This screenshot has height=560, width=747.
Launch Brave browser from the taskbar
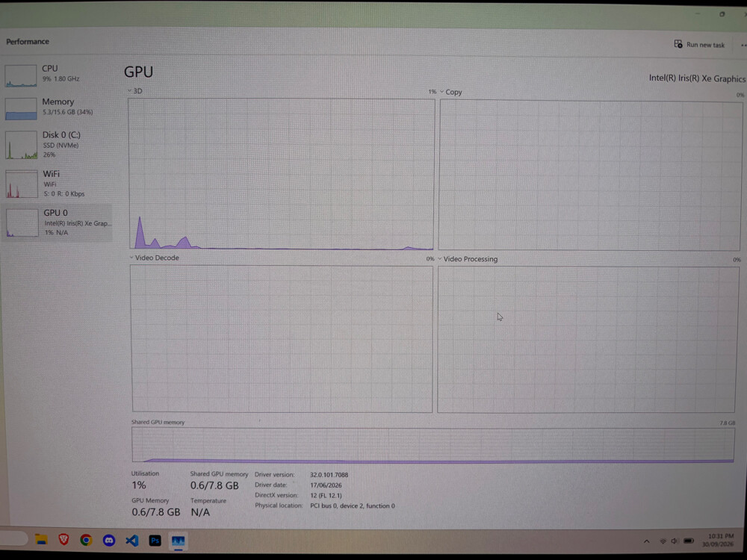tap(63, 540)
